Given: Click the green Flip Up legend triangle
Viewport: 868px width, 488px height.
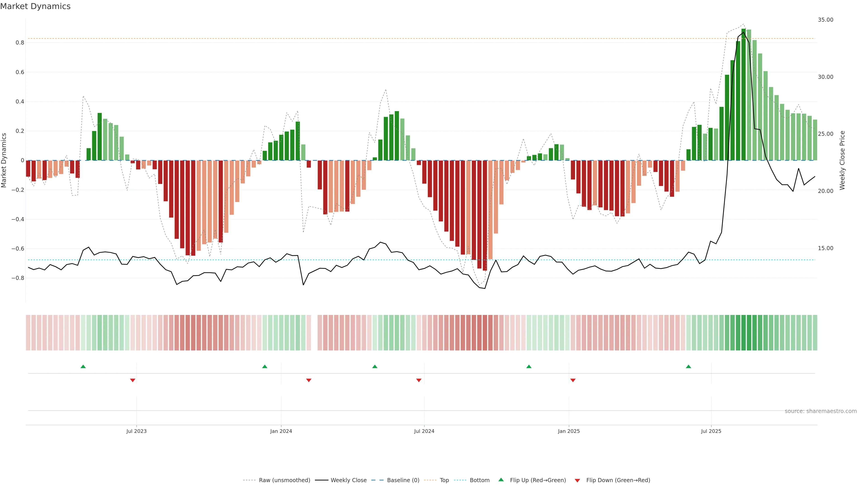Looking at the screenshot, I should (501, 480).
